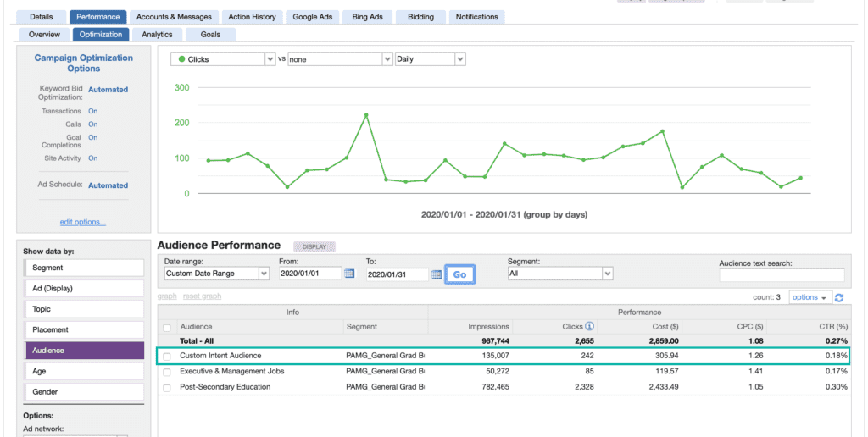
Task: Toggle the select-all checkbox in table header
Action: [x=167, y=328]
